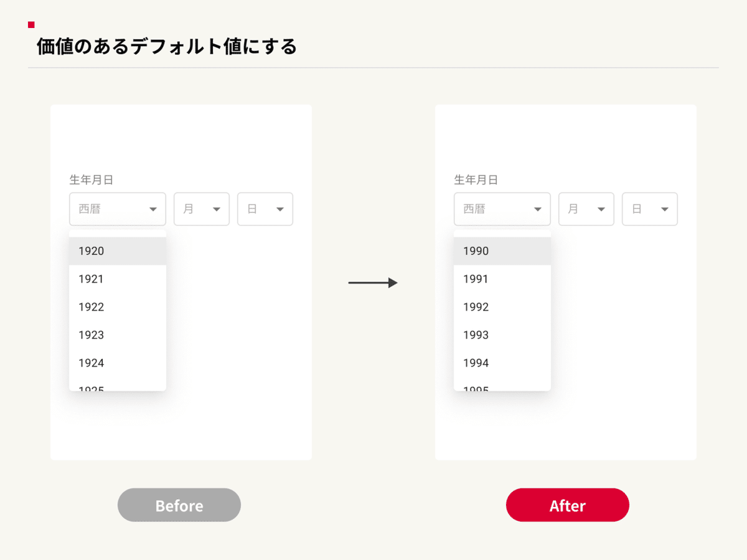747x560 pixels.
Task: Click the arrow between the two panels
Action: click(373, 283)
